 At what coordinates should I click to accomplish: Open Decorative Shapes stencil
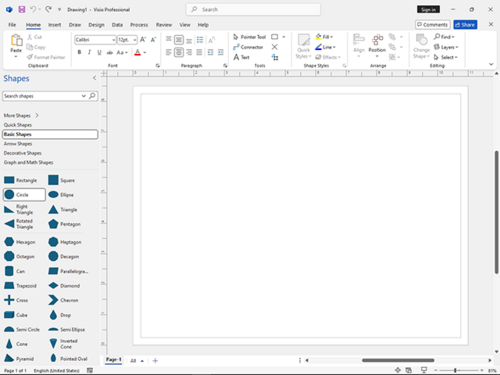(x=23, y=153)
